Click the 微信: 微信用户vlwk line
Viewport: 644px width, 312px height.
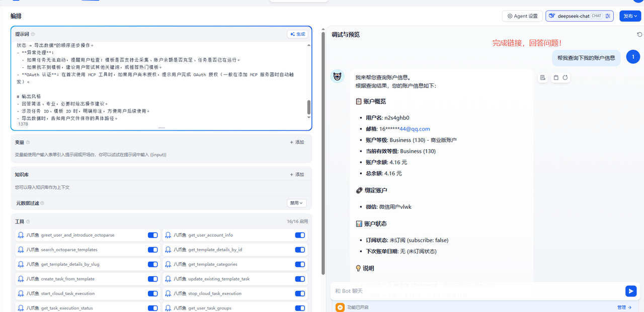point(388,206)
